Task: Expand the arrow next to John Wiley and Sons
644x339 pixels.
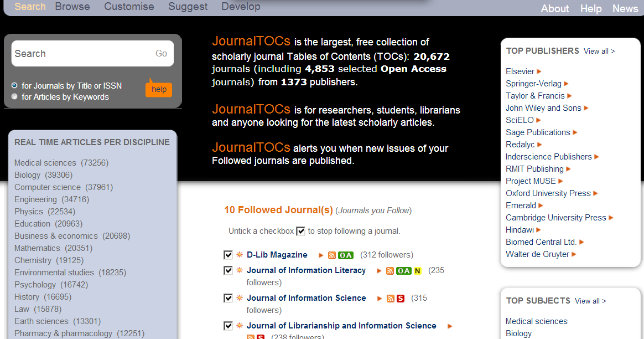Action: pos(586,108)
